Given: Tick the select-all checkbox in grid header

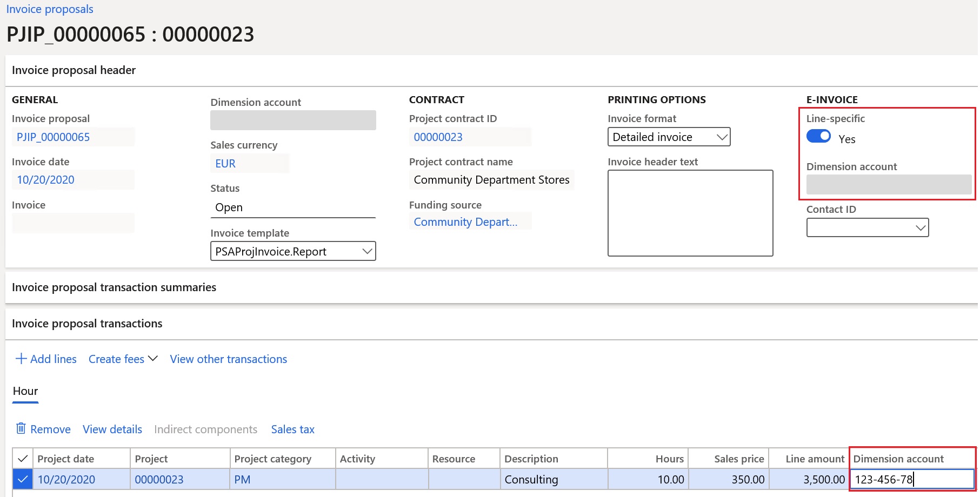Looking at the screenshot, I should point(23,459).
